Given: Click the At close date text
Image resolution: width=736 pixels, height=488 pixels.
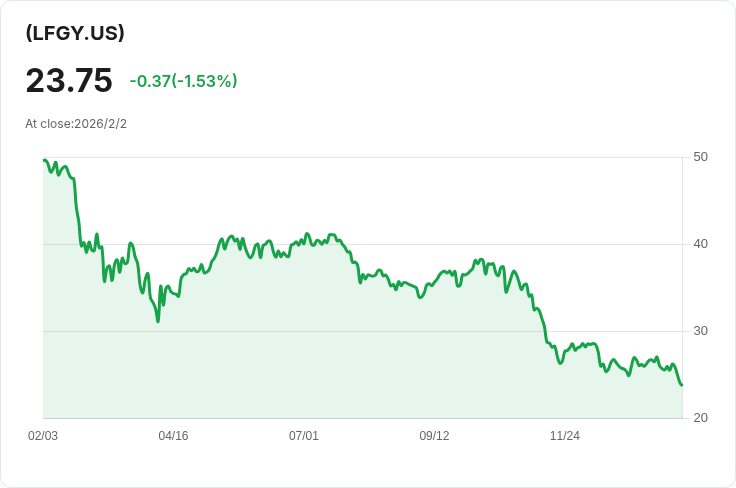Looking at the screenshot, I should pos(76,124).
